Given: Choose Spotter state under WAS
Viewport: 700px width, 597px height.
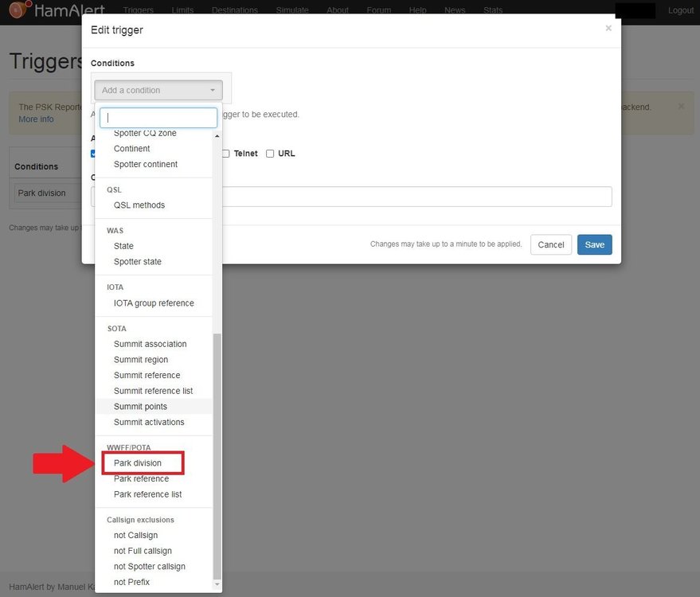Looking at the screenshot, I should 137,262.
